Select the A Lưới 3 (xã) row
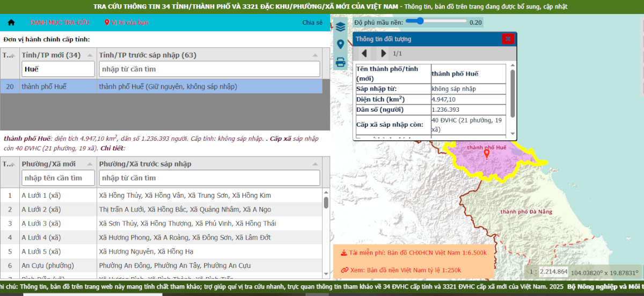This screenshot has height=296, width=644. coord(161,223)
